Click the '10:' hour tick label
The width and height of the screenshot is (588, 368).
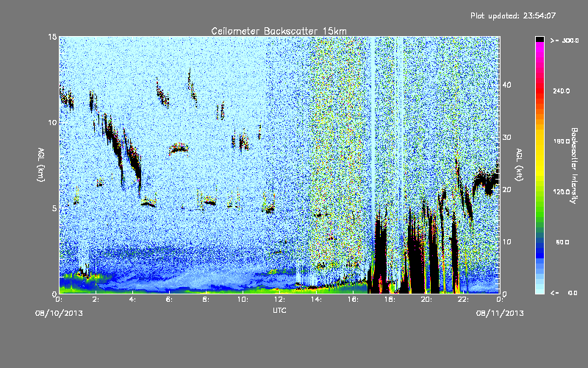(243, 300)
